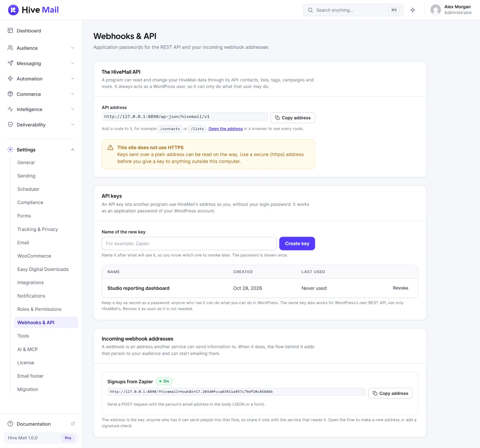
Task: Copy the API address
Action: [293, 118]
